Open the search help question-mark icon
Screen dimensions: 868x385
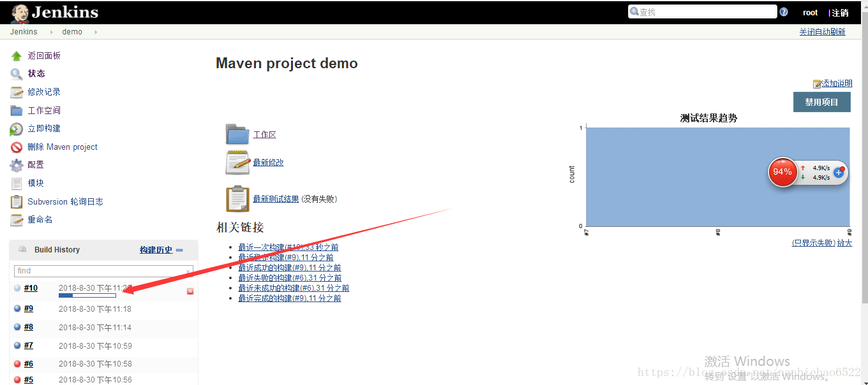pos(784,12)
